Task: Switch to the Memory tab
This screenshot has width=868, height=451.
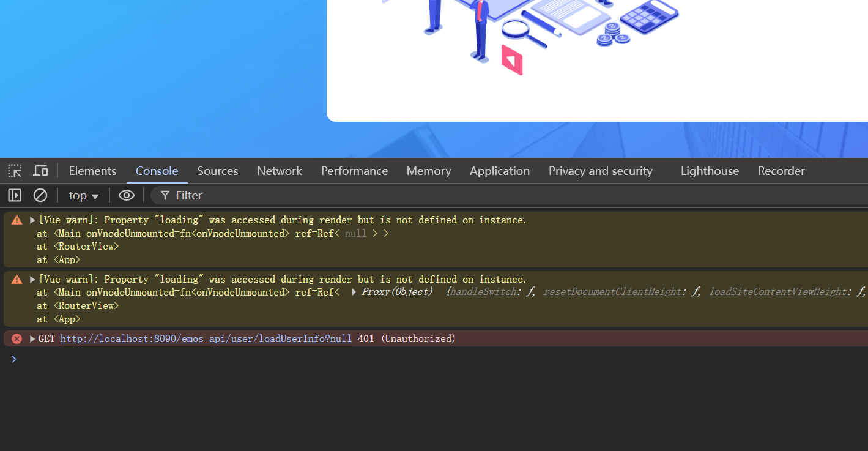Action: [429, 171]
